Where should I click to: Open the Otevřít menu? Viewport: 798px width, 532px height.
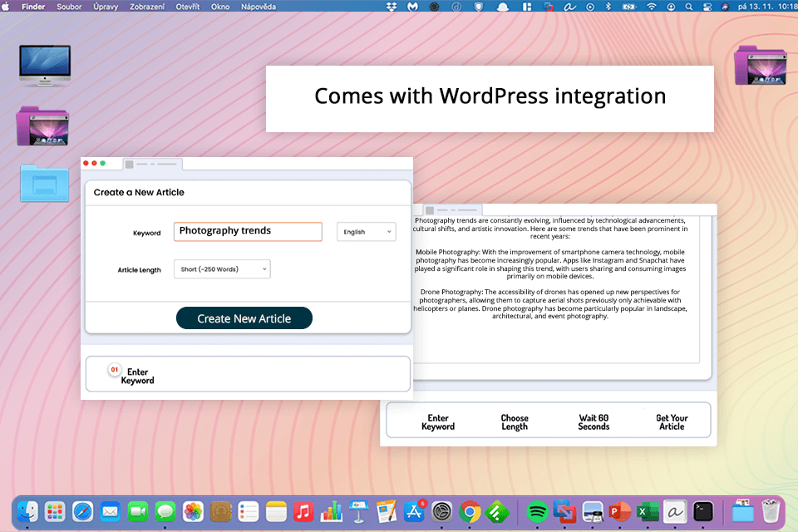coord(188,7)
